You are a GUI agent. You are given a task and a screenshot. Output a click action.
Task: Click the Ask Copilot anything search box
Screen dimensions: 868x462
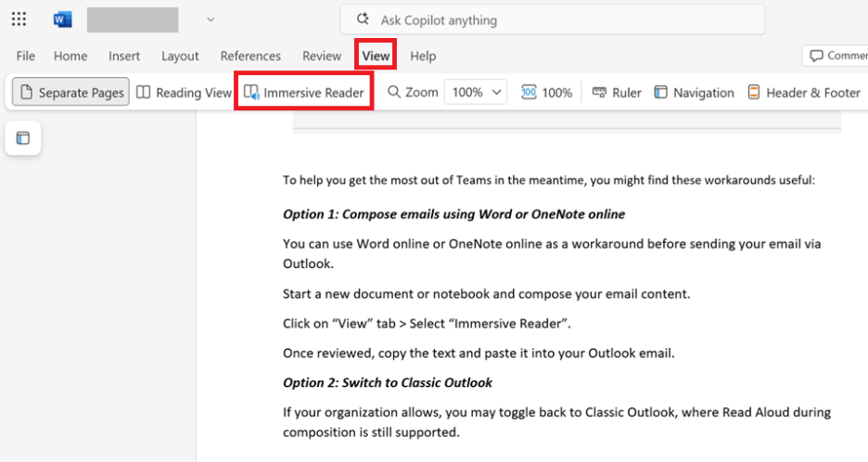pyautogui.click(x=553, y=19)
